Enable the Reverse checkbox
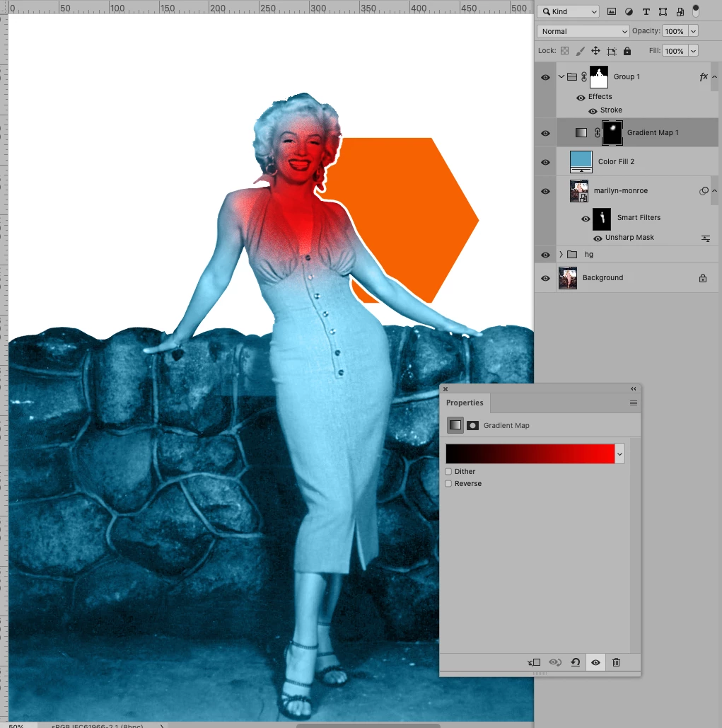 click(x=448, y=483)
